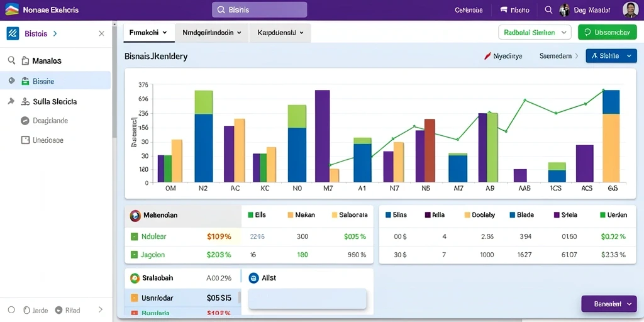This screenshot has height=322, width=644.
Task: Toggle the green Ndulear checkbox
Action: [x=134, y=236]
